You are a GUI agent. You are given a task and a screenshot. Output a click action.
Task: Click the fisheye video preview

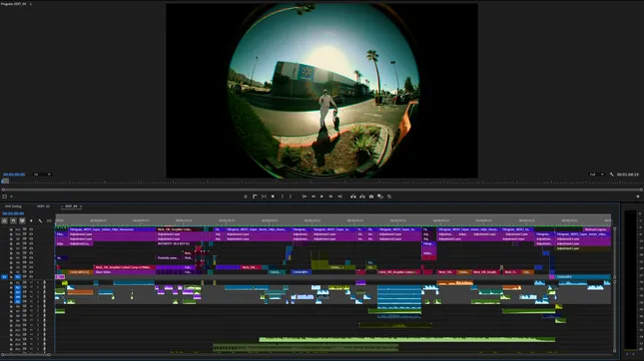click(x=322, y=91)
